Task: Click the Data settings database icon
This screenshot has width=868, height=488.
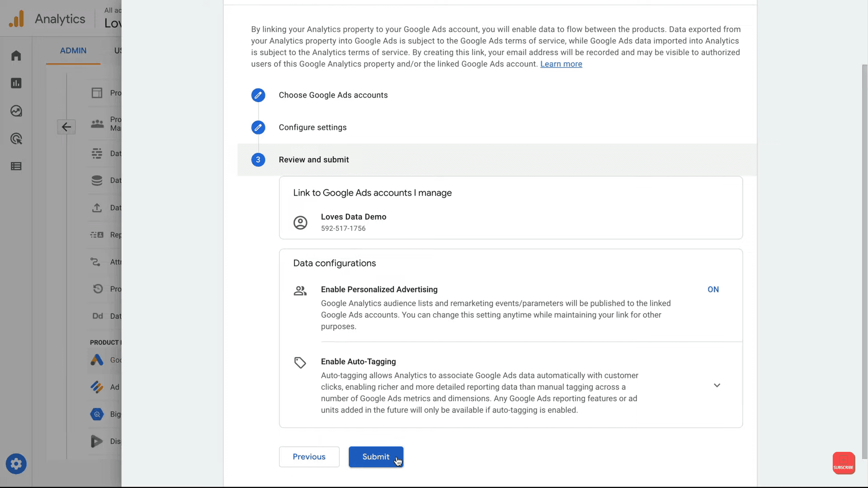Action: point(97,180)
